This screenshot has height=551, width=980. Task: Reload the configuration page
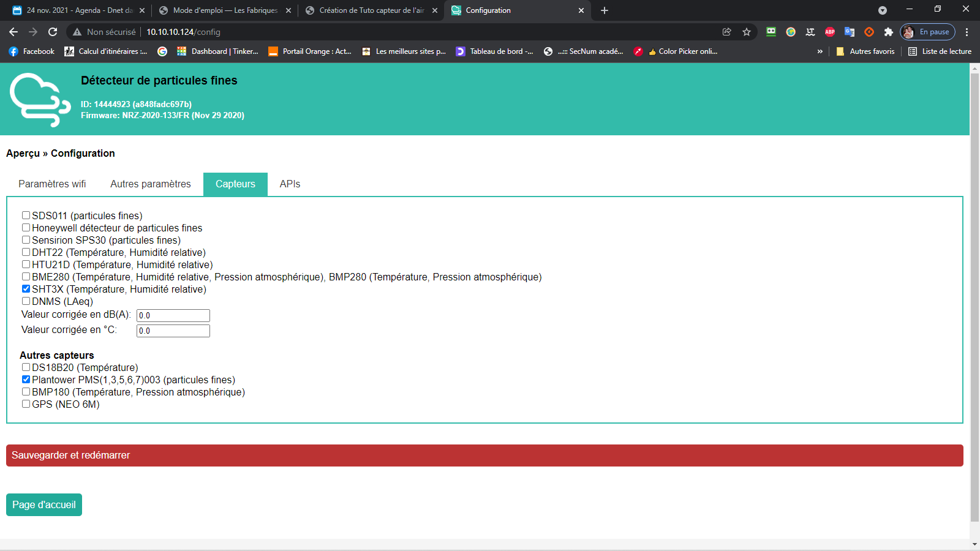(x=53, y=32)
